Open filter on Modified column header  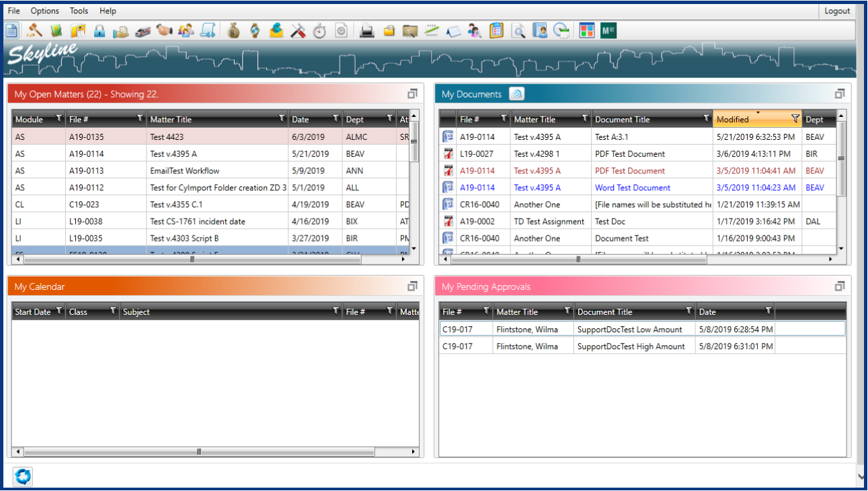coord(795,119)
